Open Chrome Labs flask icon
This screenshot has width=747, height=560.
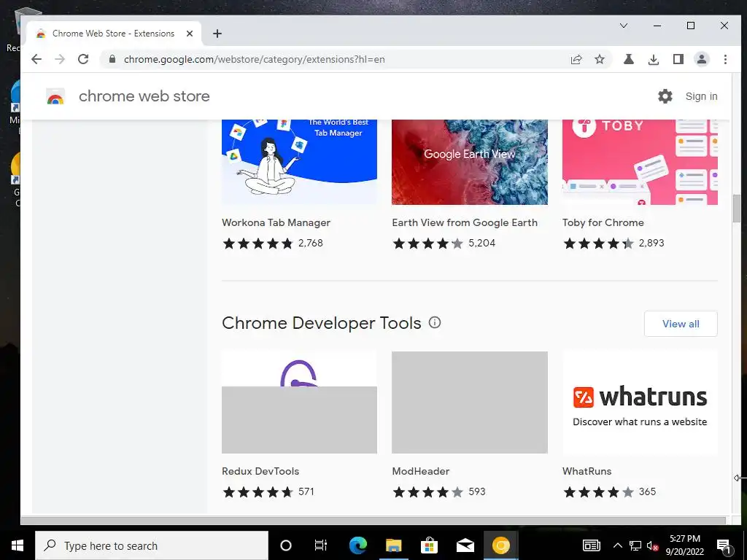coord(629,59)
